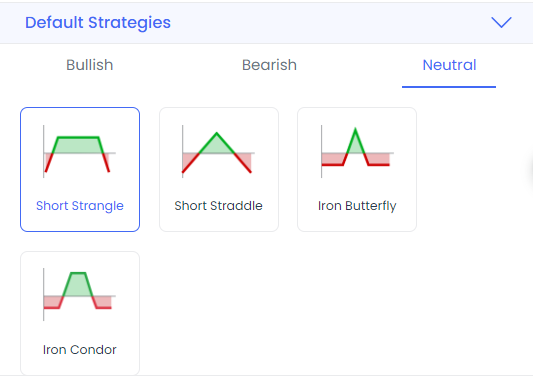Screen dimensions: 533x377
Task: Select the Short Straddle payoff chart icon
Action: coord(218,151)
